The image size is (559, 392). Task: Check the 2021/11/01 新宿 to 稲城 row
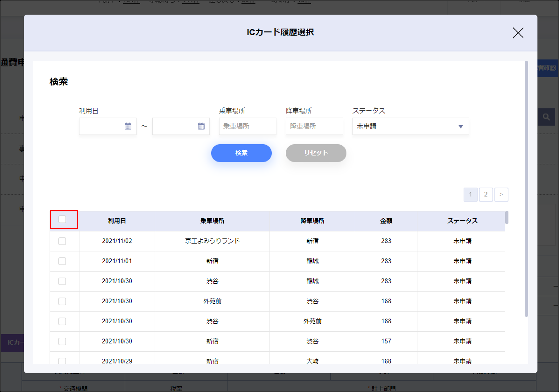(x=62, y=261)
